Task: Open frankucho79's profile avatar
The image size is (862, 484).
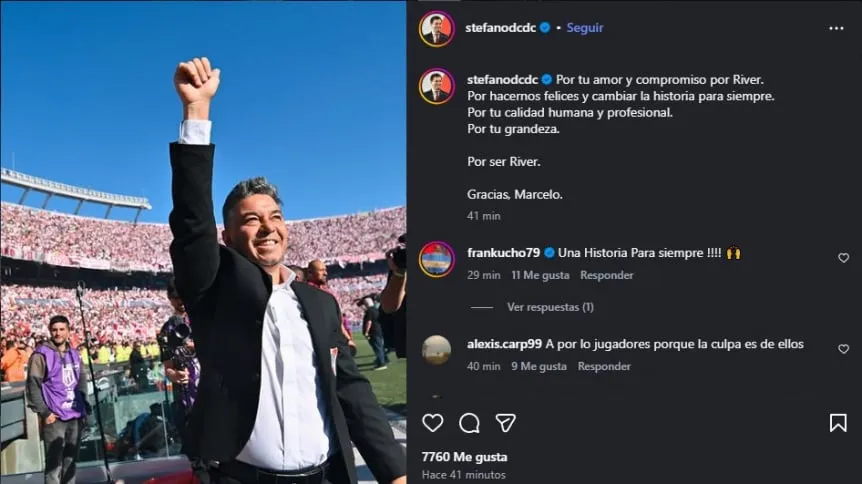Action: pyautogui.click(x=436, y=259)
